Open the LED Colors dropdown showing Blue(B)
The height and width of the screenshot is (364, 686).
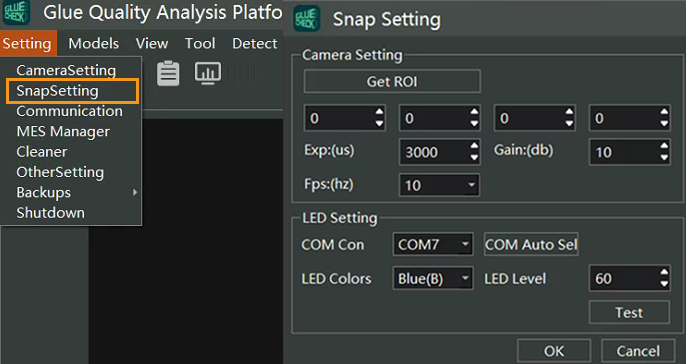pos(433,278)
